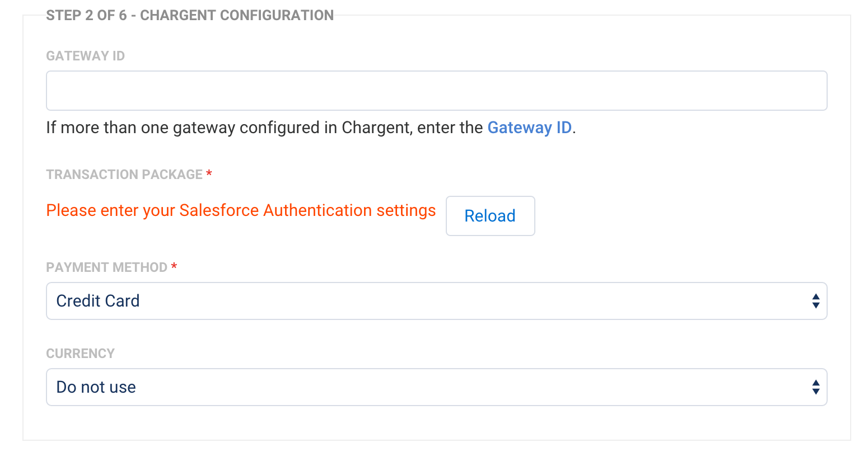Click the "Step 2 of 6" heading text
Image resolution: width=868 pixels, height=452 pixels.
coord(87,15)
